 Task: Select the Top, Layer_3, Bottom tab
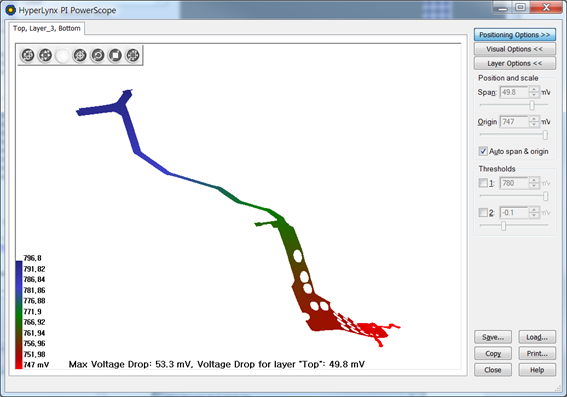coord(47,28)
